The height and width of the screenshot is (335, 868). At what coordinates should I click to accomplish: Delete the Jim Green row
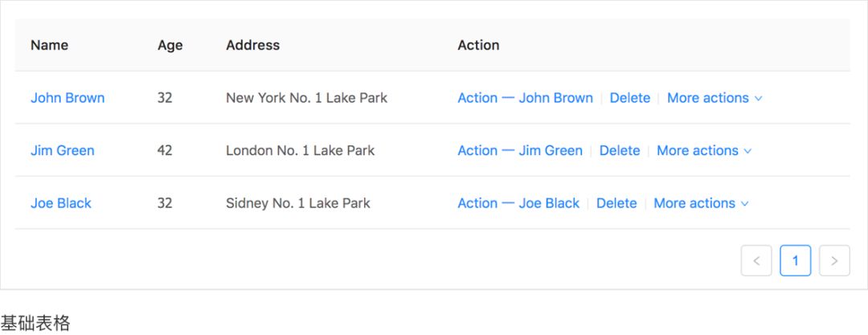click(620, 150)
